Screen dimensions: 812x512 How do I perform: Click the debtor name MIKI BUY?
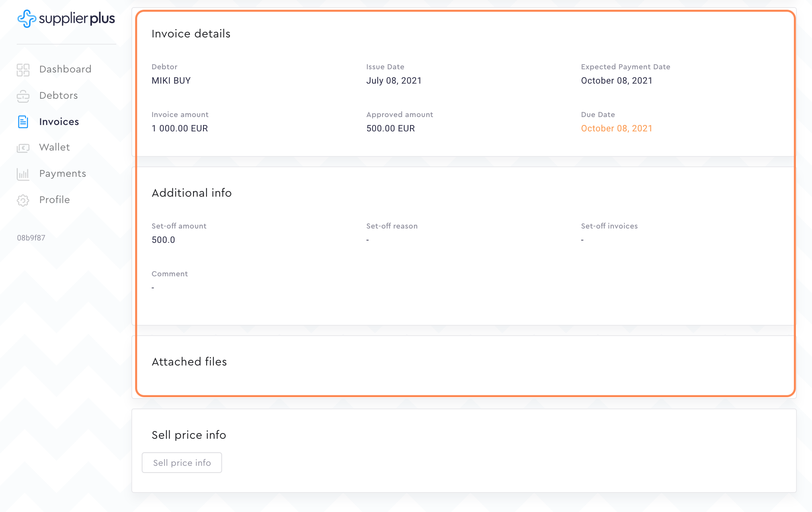[171, 80]
